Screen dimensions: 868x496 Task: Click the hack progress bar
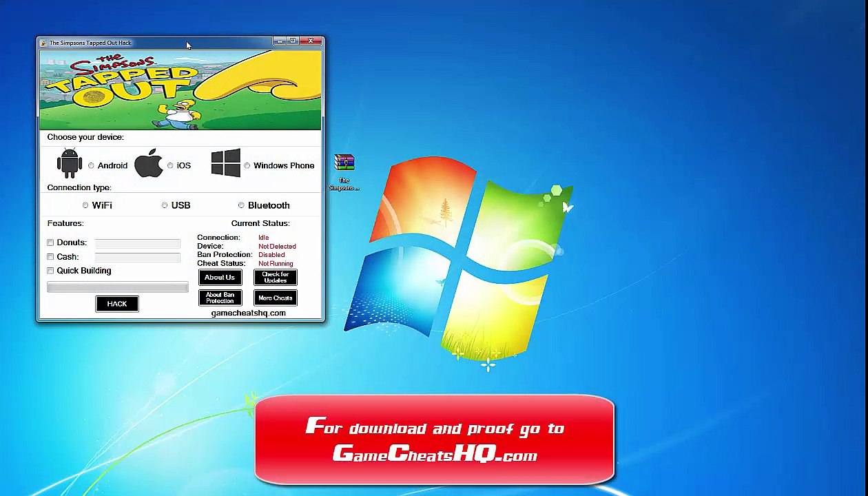118,287
